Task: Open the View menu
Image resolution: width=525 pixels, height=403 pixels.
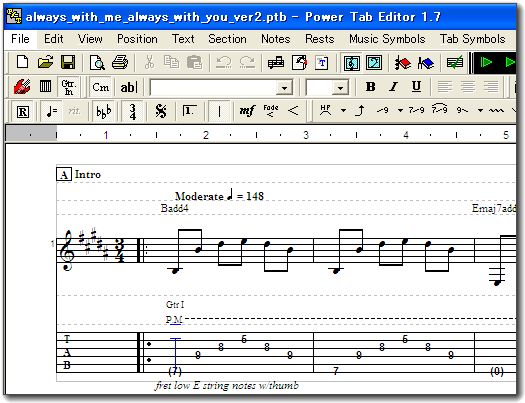Action: [x=90, y=39]
